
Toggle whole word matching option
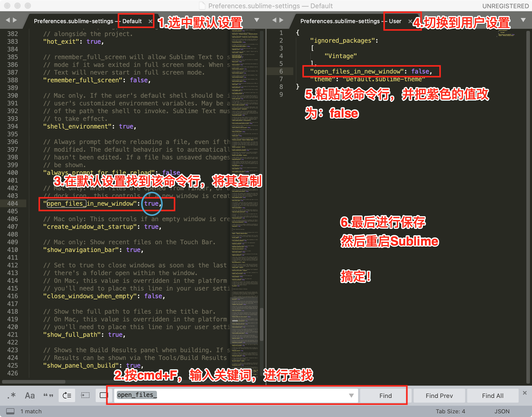tap(48, 395)
